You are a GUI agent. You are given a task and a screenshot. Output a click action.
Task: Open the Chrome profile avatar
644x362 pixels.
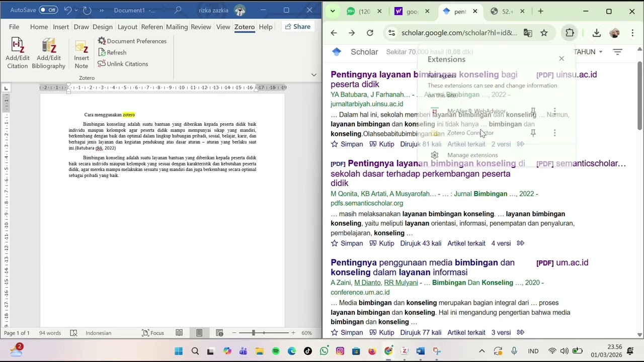click(x=614, y=33)
